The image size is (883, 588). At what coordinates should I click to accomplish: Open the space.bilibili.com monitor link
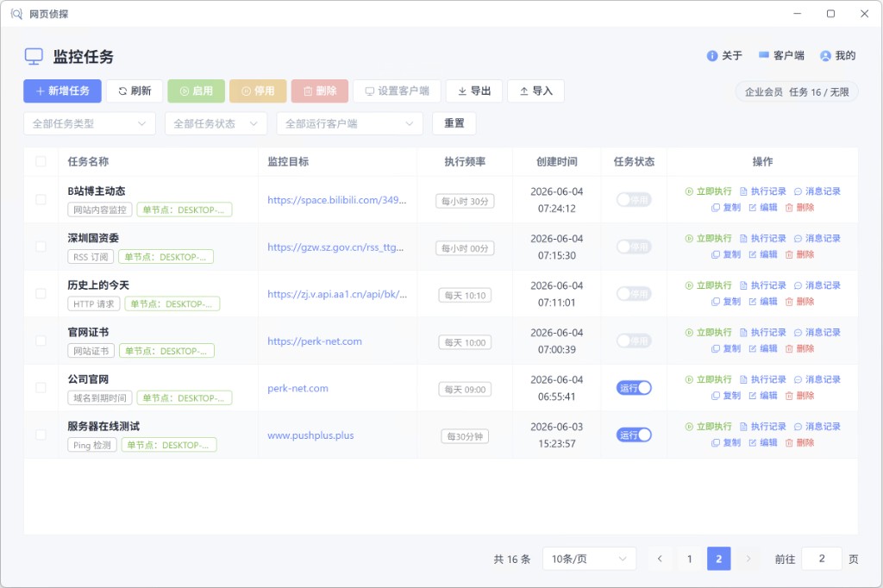(x=337, y=200)
